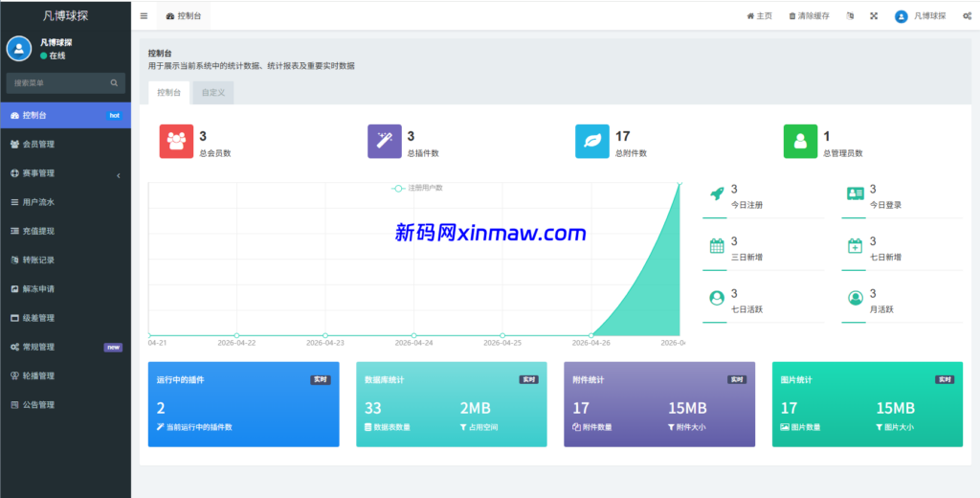Click the menu search field
Screen dimensions: 980x498
click(x=66, y=82)
